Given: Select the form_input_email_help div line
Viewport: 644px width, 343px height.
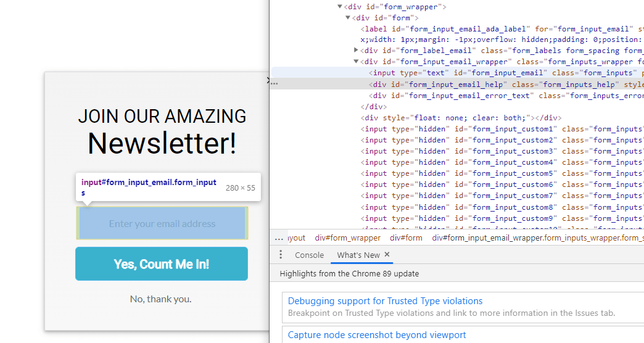Looking at the screenshot, I should [x=457, y=85].
